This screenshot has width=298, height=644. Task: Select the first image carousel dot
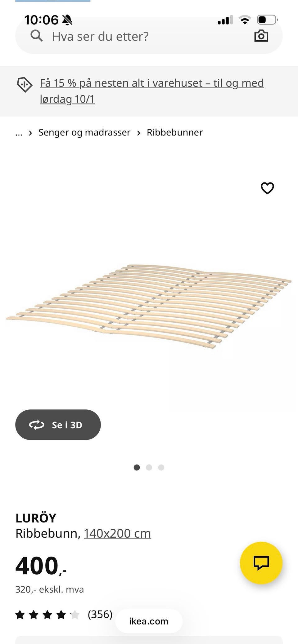coord(137,467)
